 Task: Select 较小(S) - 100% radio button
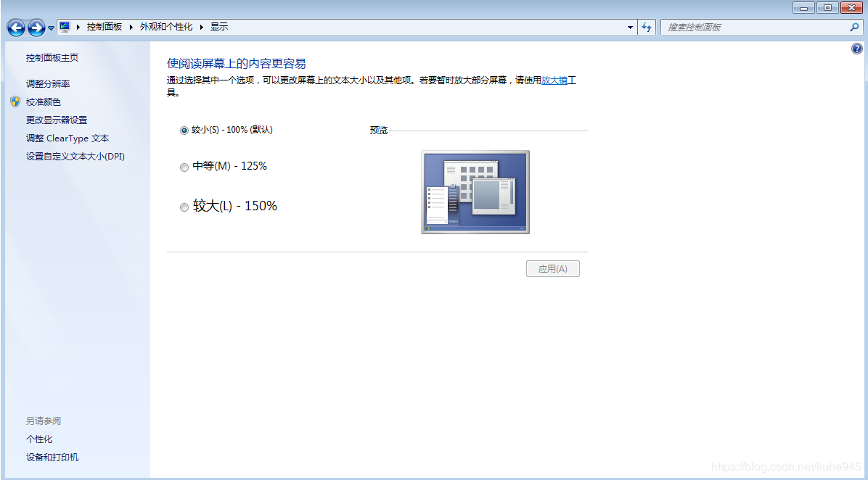coord(184,131)
